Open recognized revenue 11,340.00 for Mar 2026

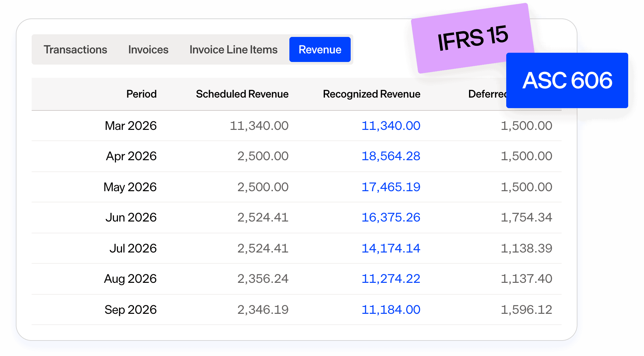[x=391, y=126]
